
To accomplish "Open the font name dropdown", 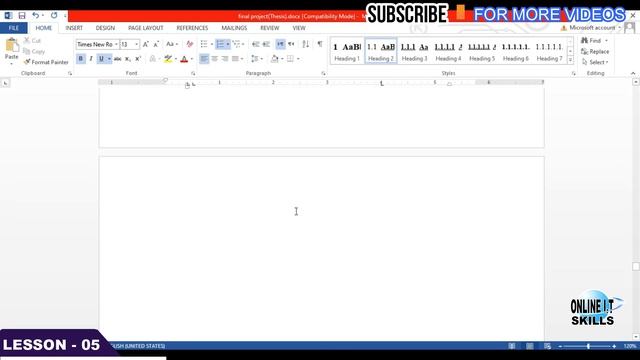I will [116, 44].
